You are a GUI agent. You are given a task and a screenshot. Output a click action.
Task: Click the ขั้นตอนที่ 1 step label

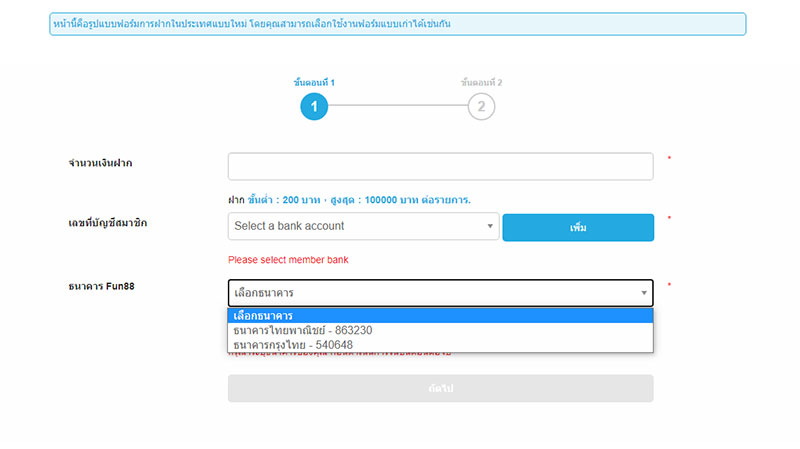point(314,82)
